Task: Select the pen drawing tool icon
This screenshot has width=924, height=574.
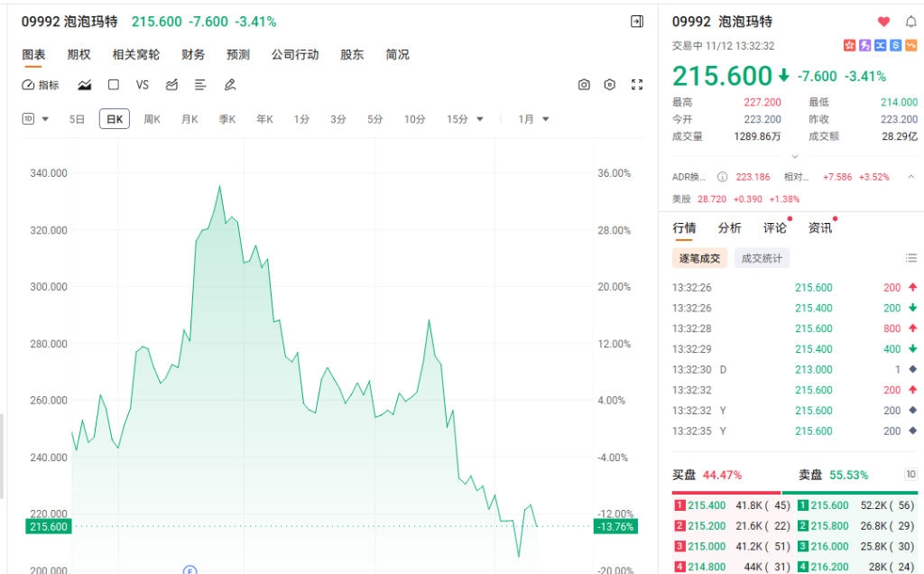Action: [x=230, y=84]
